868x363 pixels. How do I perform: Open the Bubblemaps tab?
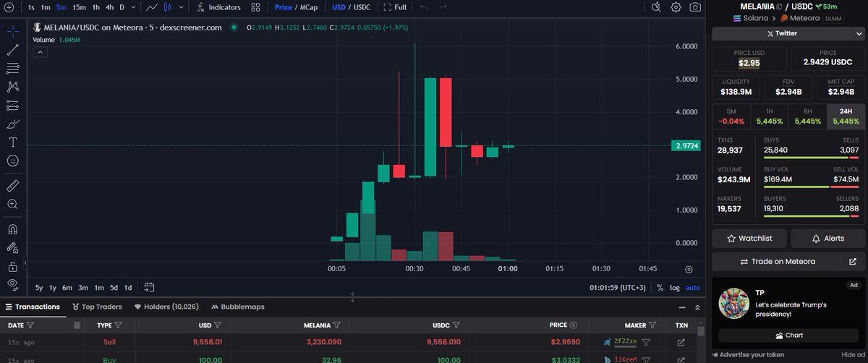point(237,307)
